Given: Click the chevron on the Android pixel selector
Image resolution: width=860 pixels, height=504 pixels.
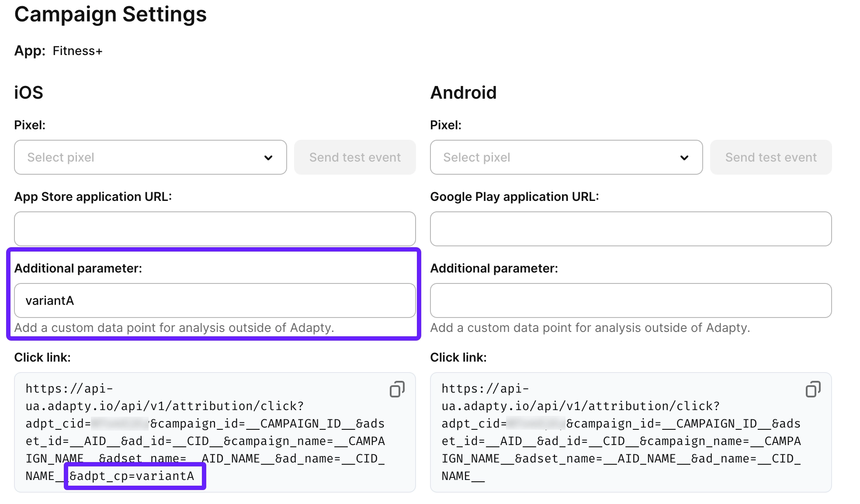Looking at the screenshot, I should [x=684, y=157].
